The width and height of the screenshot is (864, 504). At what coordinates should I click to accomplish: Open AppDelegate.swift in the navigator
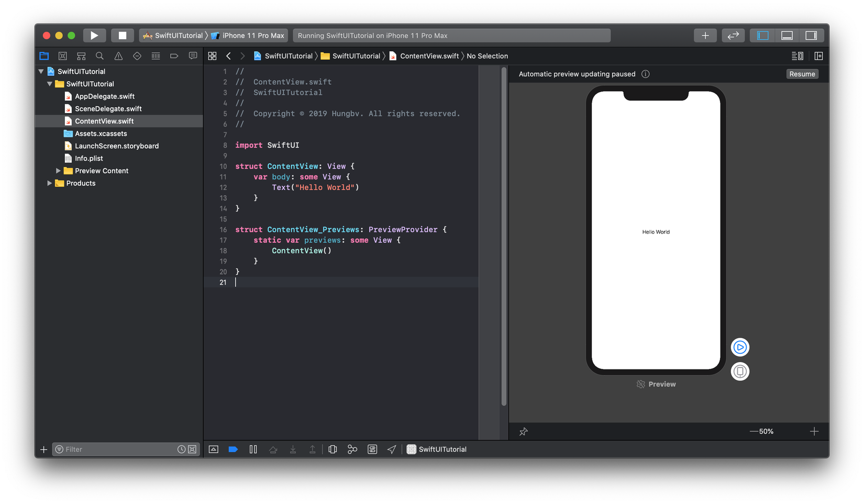[x=104, y=96]
